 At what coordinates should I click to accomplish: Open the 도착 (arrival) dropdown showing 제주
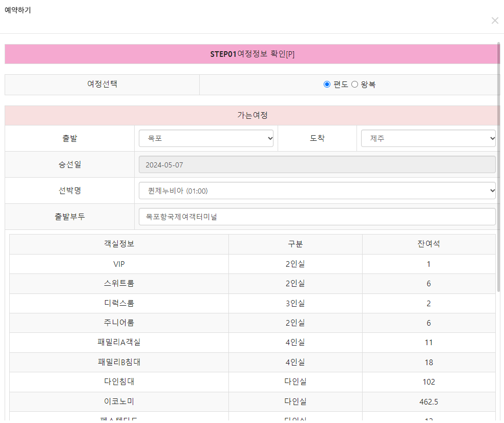click(428, 138)
